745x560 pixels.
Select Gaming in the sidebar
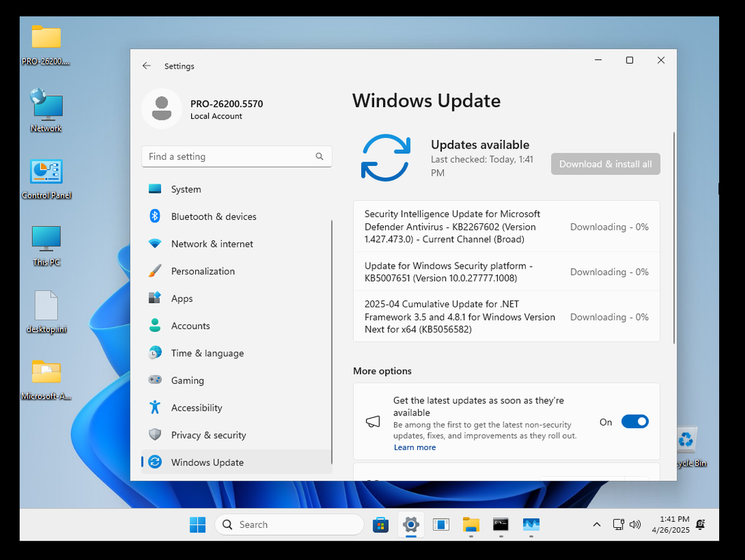pos(236,380)
